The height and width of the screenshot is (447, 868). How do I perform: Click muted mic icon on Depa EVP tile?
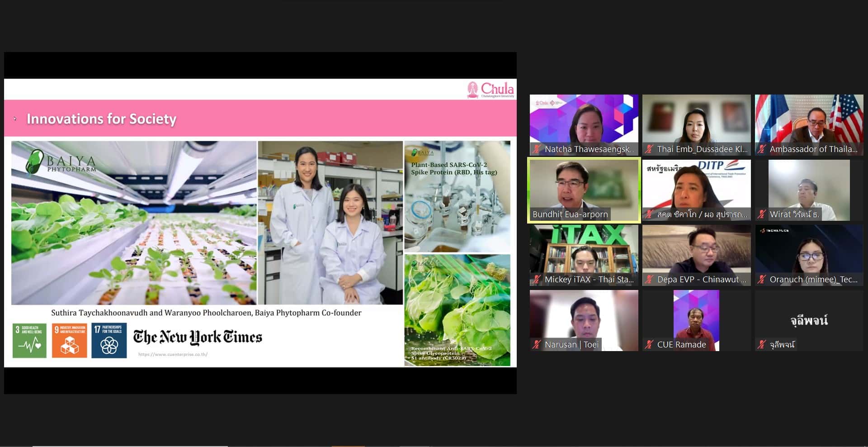pos(649,279)
